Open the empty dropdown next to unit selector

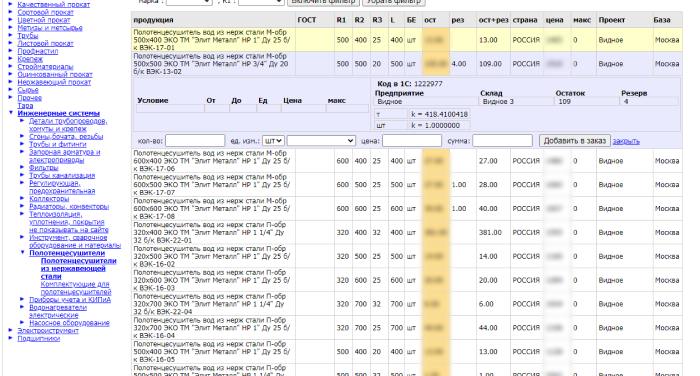click(x=321, y=141)
